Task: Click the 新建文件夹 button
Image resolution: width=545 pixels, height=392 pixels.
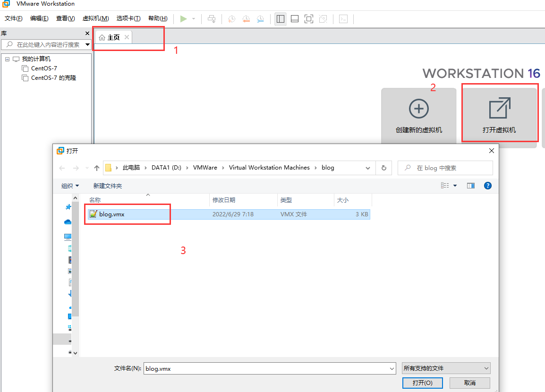Action: click(x=107, y=186)
